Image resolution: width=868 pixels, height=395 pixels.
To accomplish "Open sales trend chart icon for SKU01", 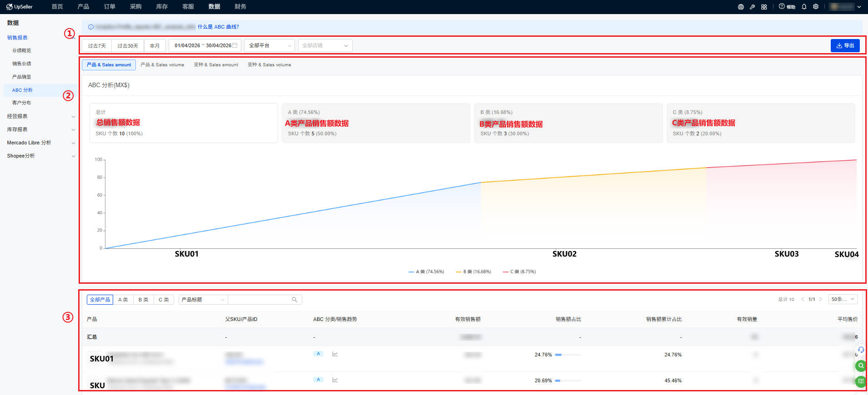I will (335, 354).
